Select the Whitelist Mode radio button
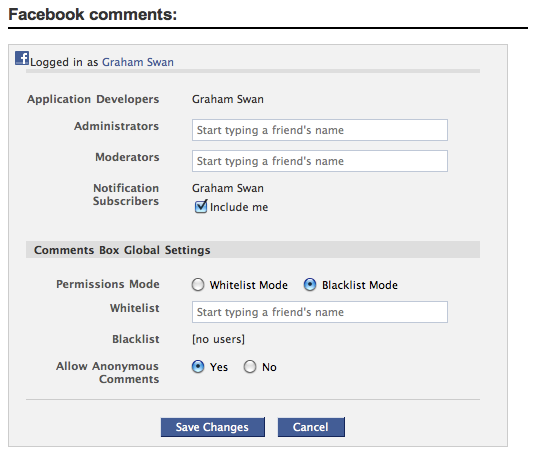 click(x=198, y=285)
